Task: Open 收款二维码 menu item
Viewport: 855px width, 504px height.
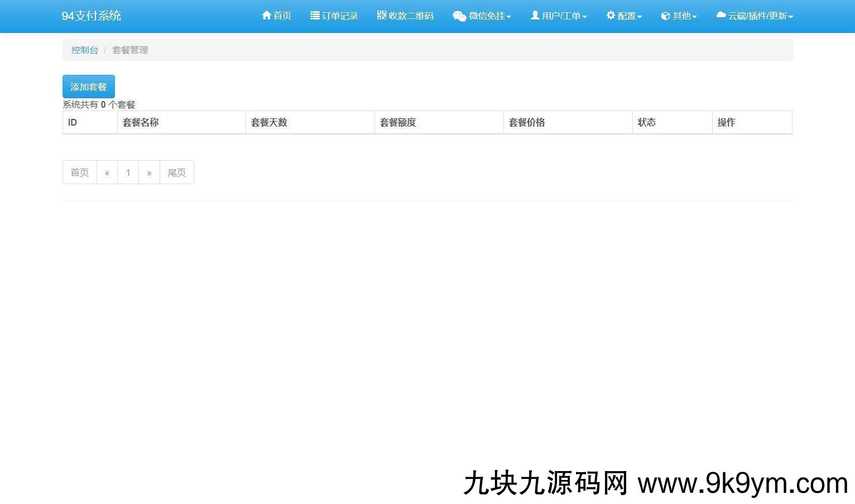Action: [x=411, y=16]
